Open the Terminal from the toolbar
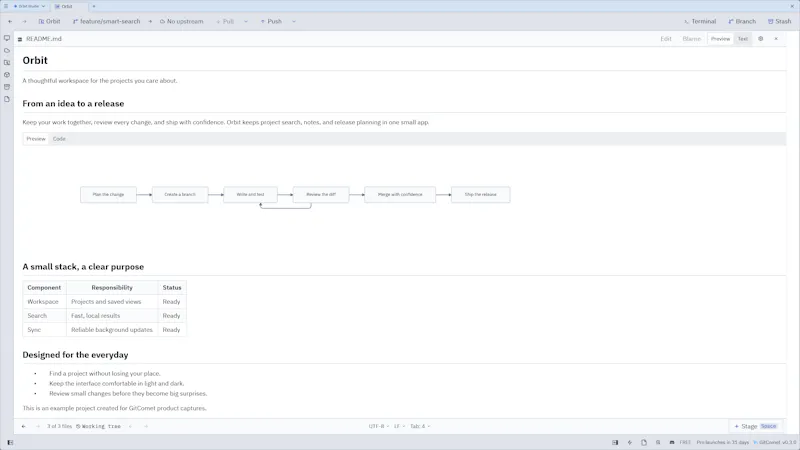The image size is (800, 450). tap(700, 21)
